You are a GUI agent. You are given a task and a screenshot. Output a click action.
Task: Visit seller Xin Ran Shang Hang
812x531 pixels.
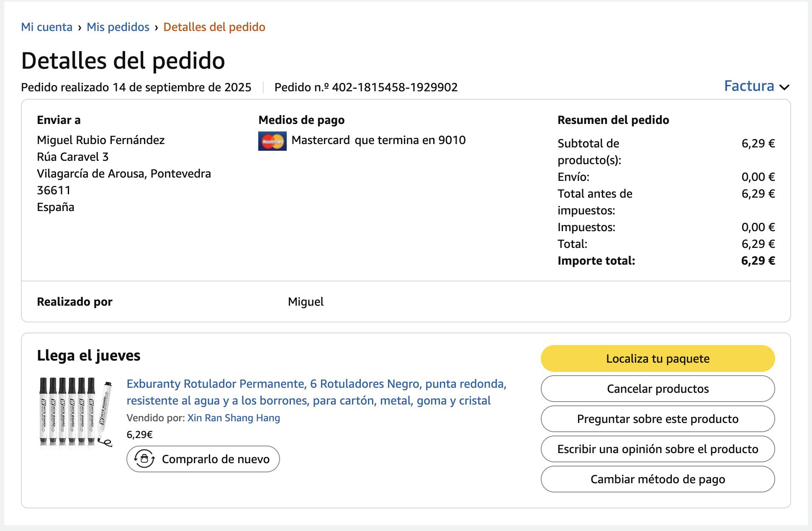point(234,418)
